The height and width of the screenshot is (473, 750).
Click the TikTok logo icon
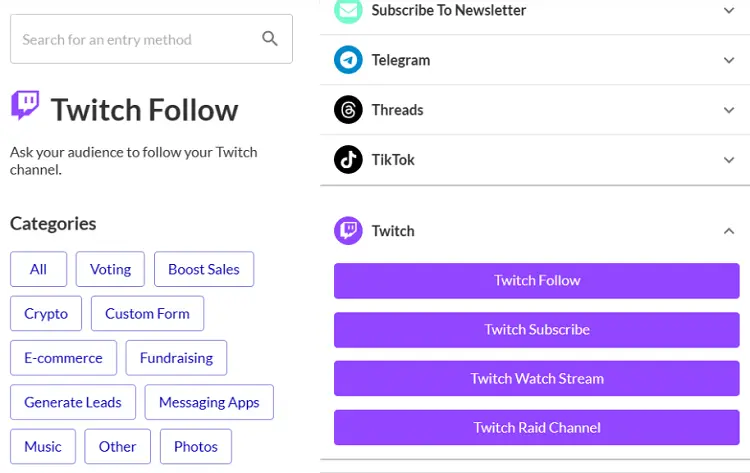pyautogui.click(x=348, y=160)
